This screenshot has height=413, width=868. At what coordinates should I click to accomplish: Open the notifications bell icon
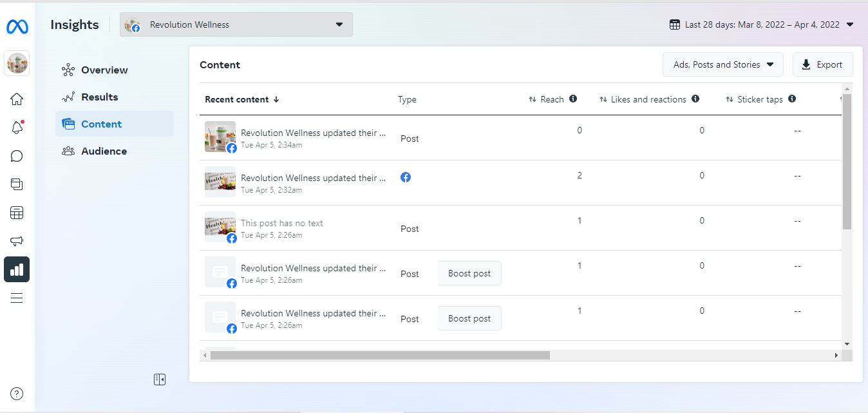[17, 128]
